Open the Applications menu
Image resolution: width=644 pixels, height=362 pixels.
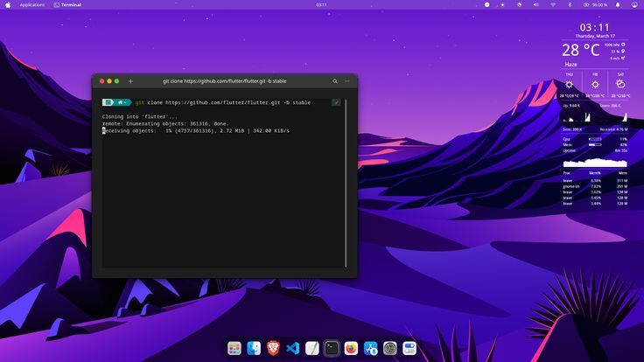coord(31,4)
